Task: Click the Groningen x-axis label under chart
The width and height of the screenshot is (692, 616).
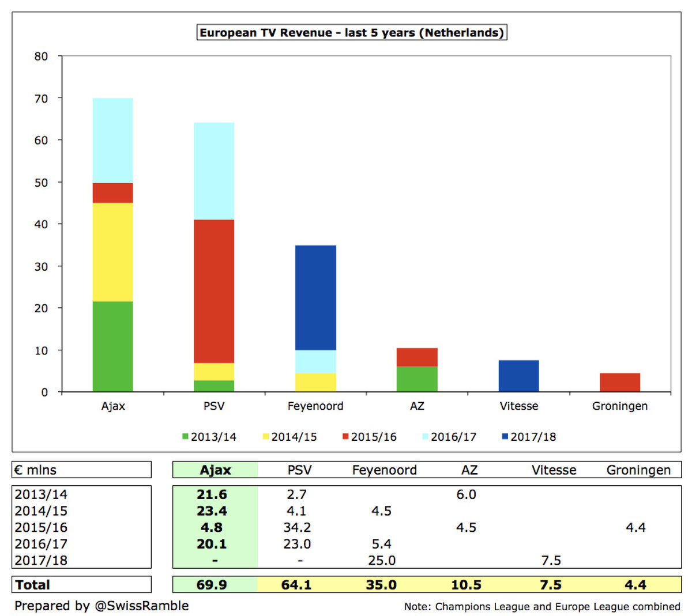Action: (x=620, y=406)
